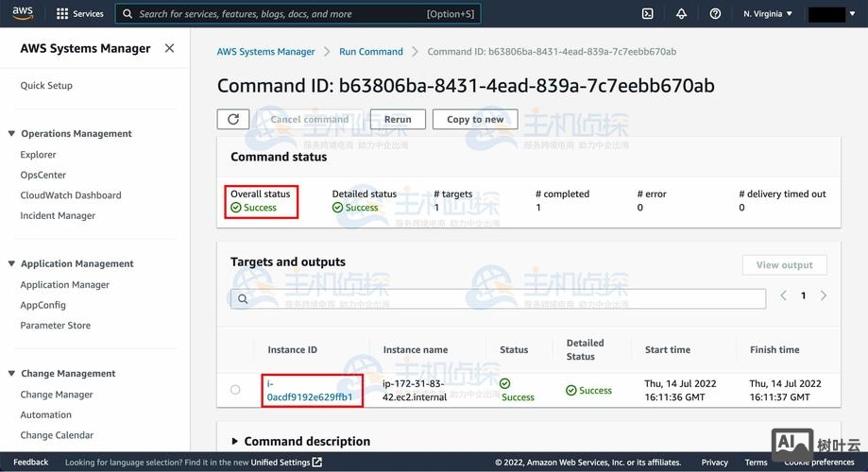This screenshot has width=868, height=472.
Task: Click the search magnifier in top bar
Action: [128, 14]
